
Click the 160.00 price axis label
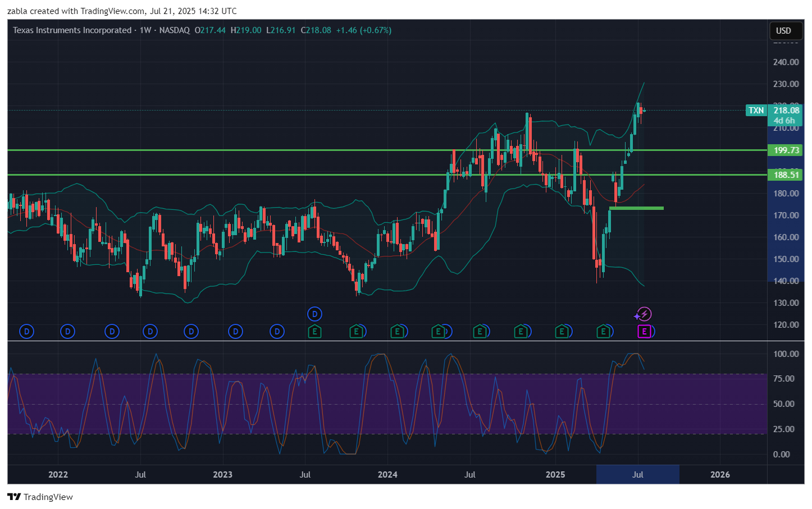click(786, 237)
